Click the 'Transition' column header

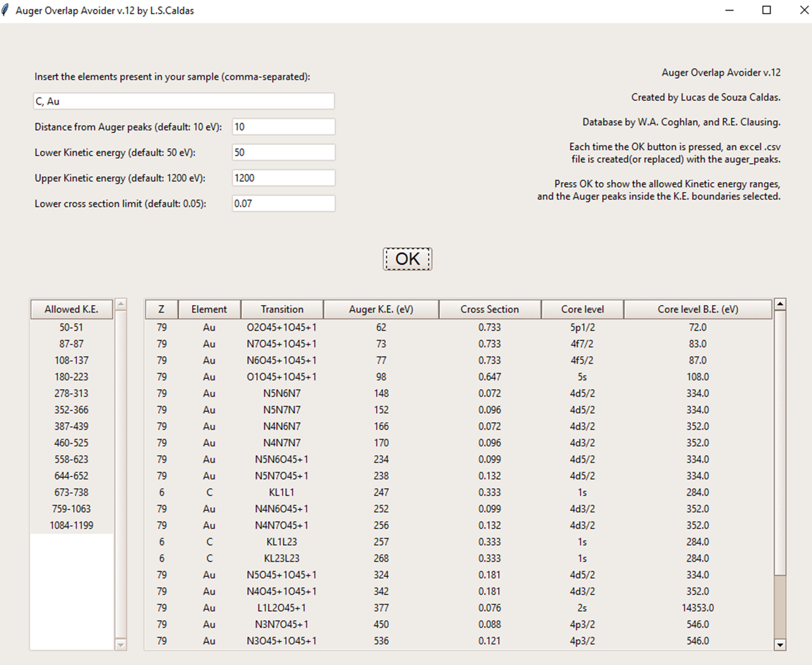click(282, 309)
